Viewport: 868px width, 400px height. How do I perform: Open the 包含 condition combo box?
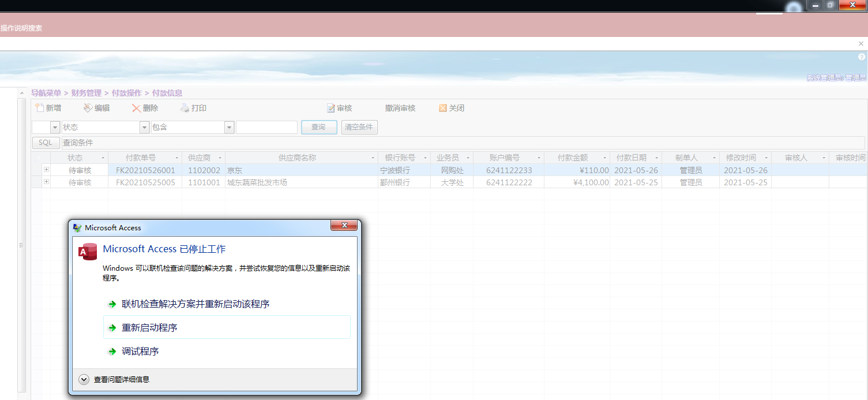click(229, 127)
